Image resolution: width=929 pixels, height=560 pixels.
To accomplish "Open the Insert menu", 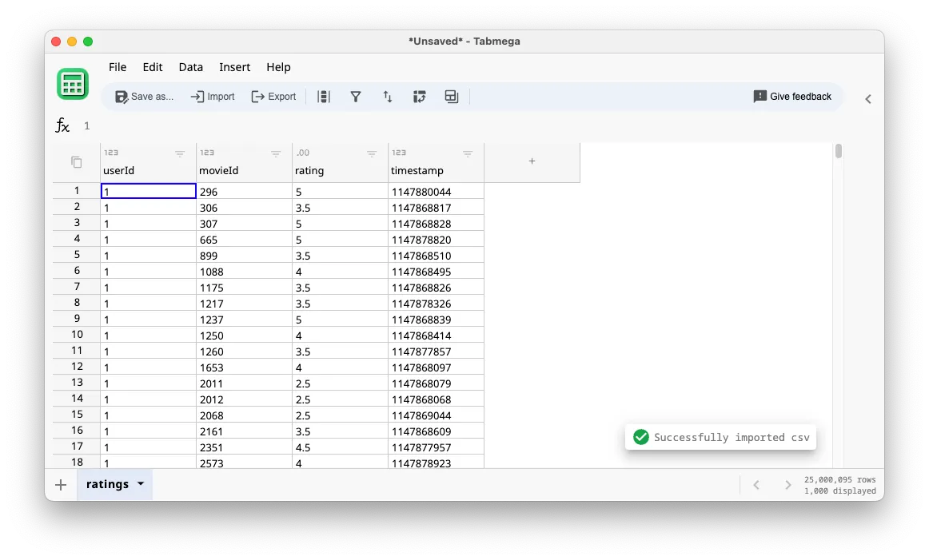I will pyautogui.click(x=234, y=67).
